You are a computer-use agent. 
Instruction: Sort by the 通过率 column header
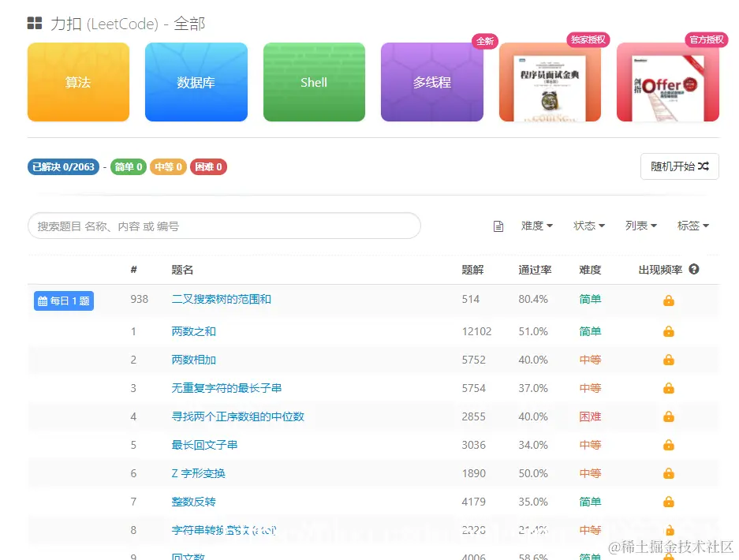tap(535, 270)
